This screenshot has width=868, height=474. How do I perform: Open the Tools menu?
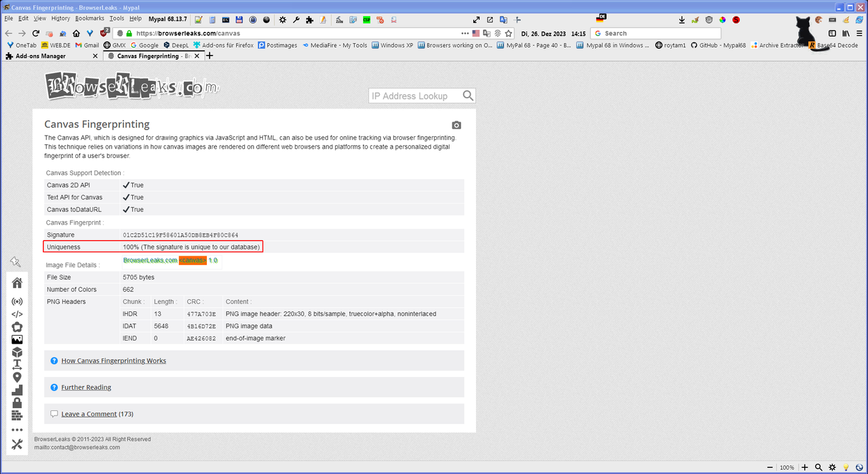pyautogui.click(x=117, y=19)
